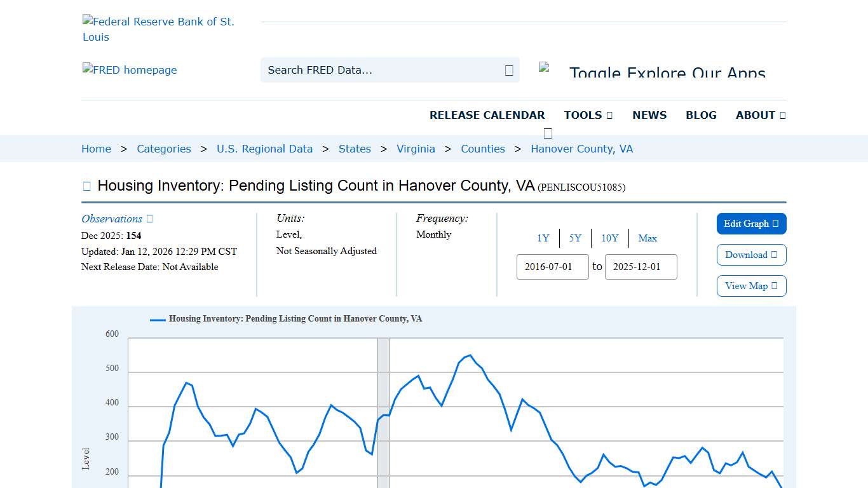Select the 5Y time range
This screenshot has width=868, height=488.
pos(575,238)
